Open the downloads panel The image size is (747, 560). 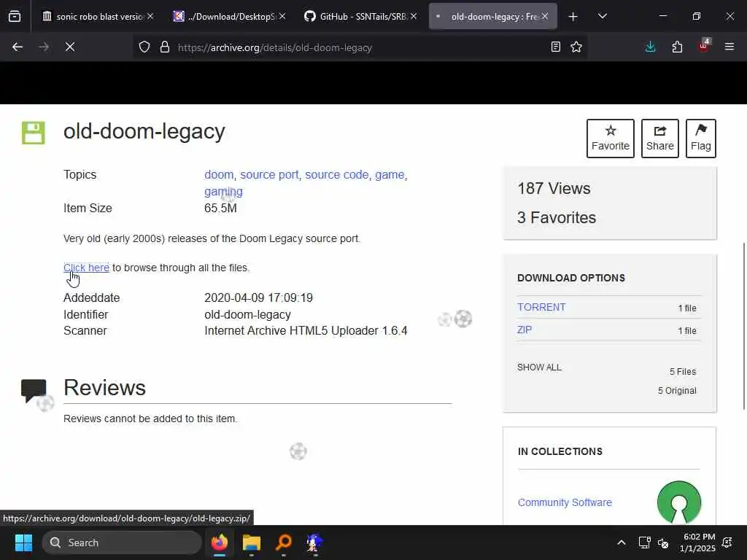coord(650,47)
